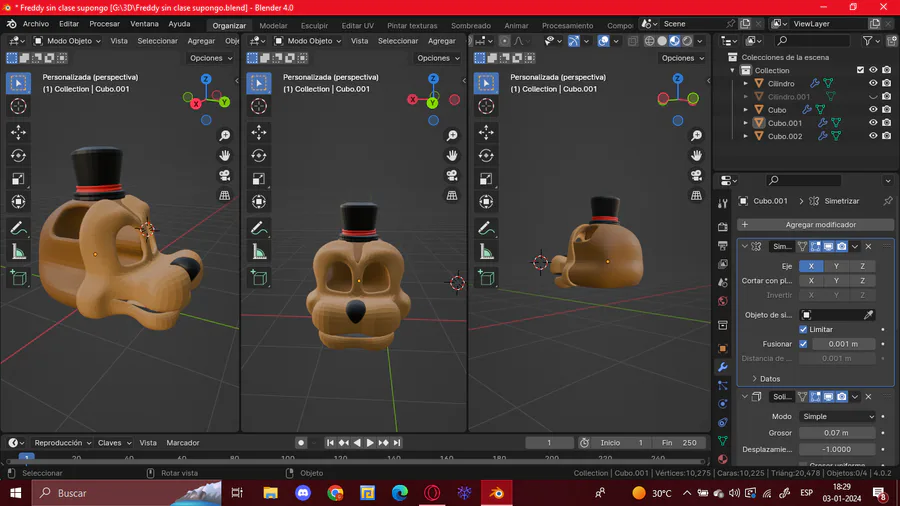
Task: Enable Z axis in Eje row
Action: 862,266
